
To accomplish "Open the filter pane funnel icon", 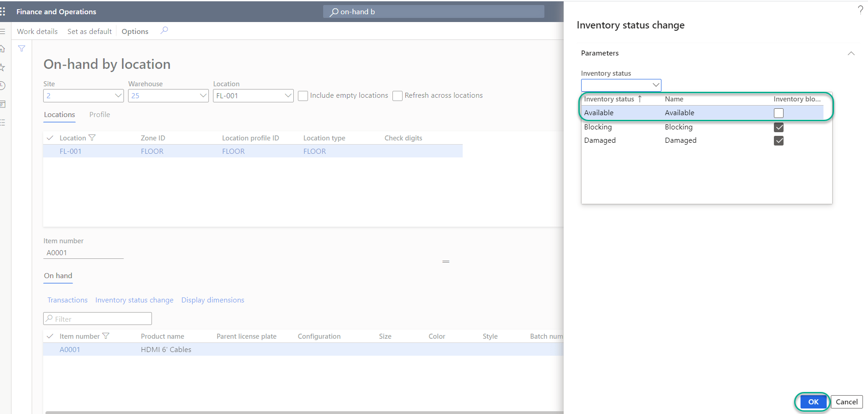I will [21, 48].
